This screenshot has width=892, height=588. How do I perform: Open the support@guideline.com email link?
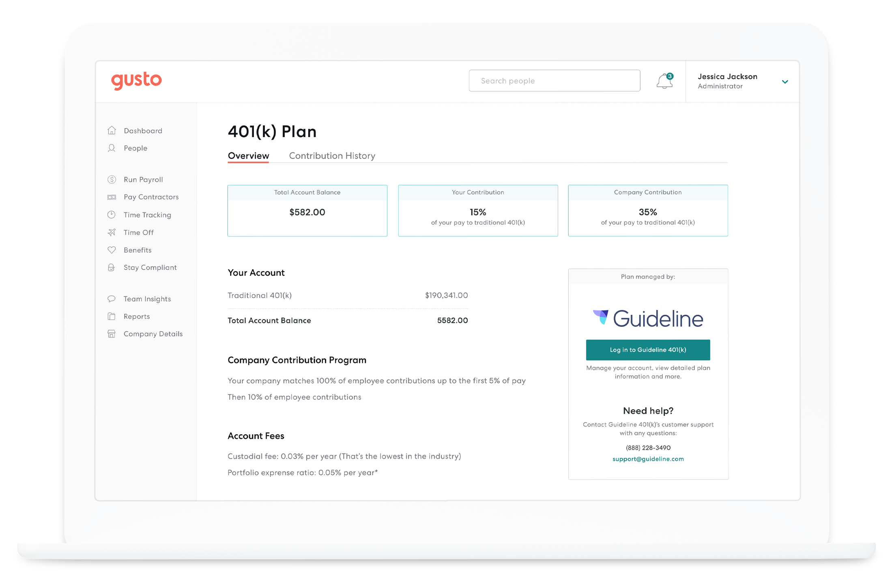pos(648,459)
